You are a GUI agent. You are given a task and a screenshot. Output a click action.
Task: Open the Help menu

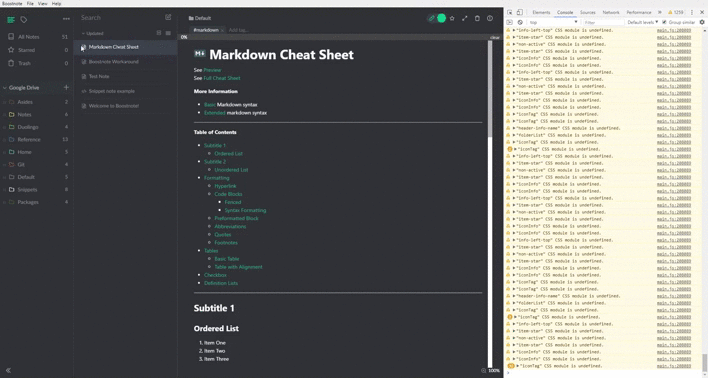[56, 3]
